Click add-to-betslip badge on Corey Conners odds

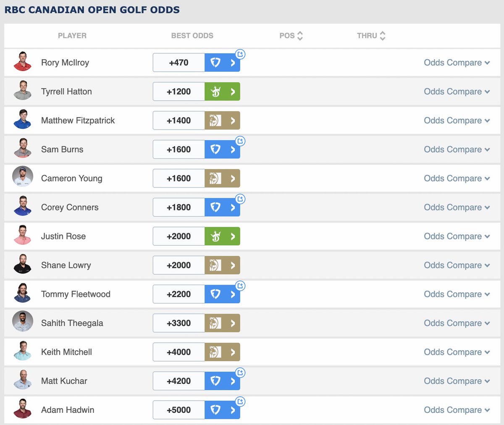240,199
